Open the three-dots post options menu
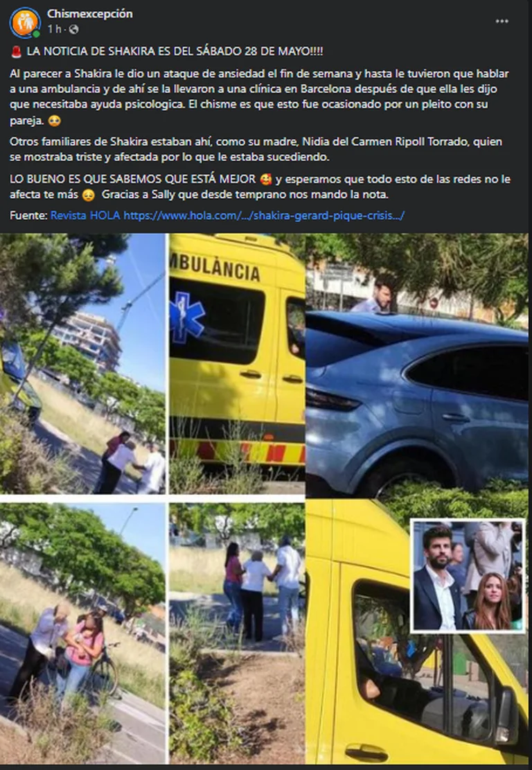 point(502,21)
